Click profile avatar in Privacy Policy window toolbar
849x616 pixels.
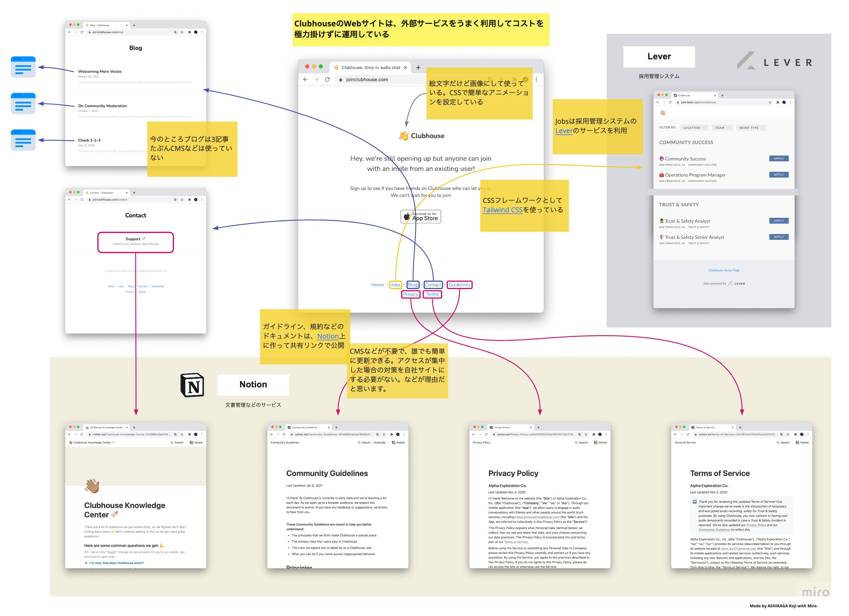(600, 434)
